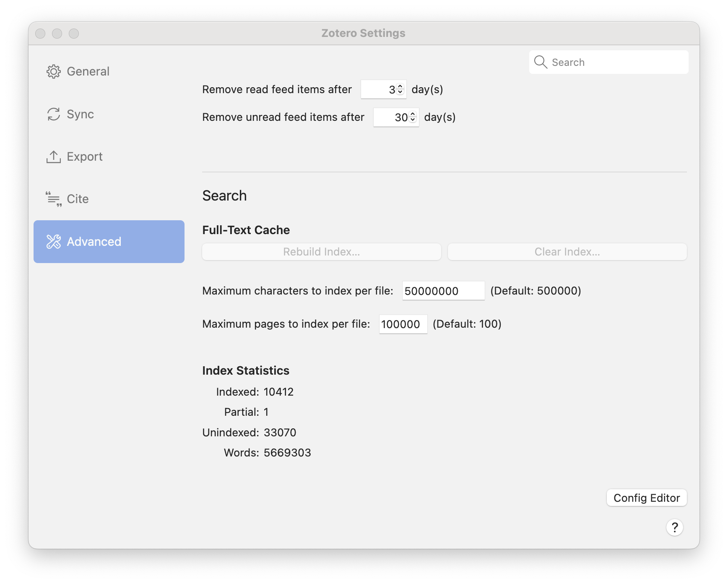The height and width of the screenshot is (584, 728).
Task: Click the 'Indexed: 10412' statistic
Action: 255,392
